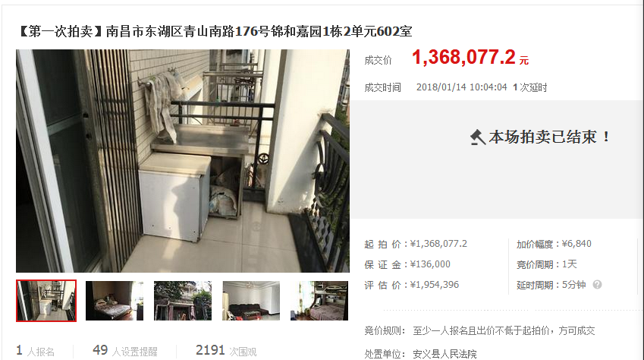Click the 保证金 ¥136,000 value
Viewport: 644px width, 360px height.
click(430, 264)
